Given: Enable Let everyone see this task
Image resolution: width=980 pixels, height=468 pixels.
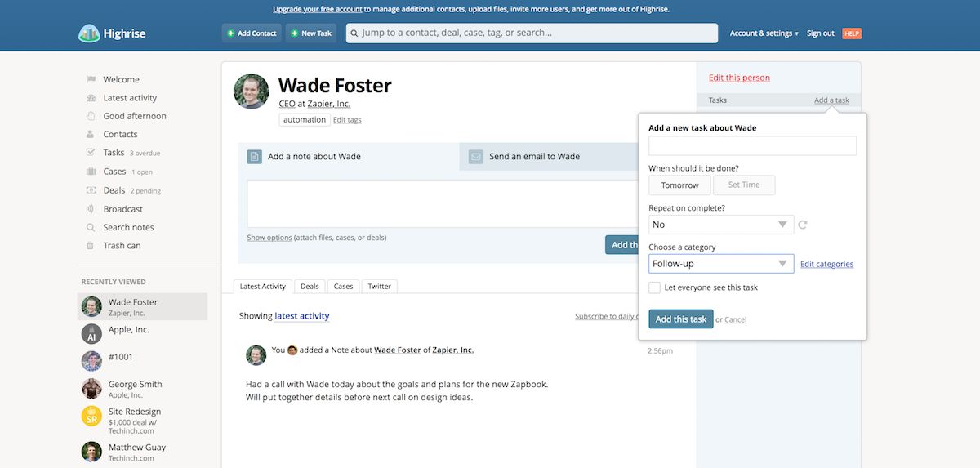Looking at the screenshot, I should coord(654,287).
